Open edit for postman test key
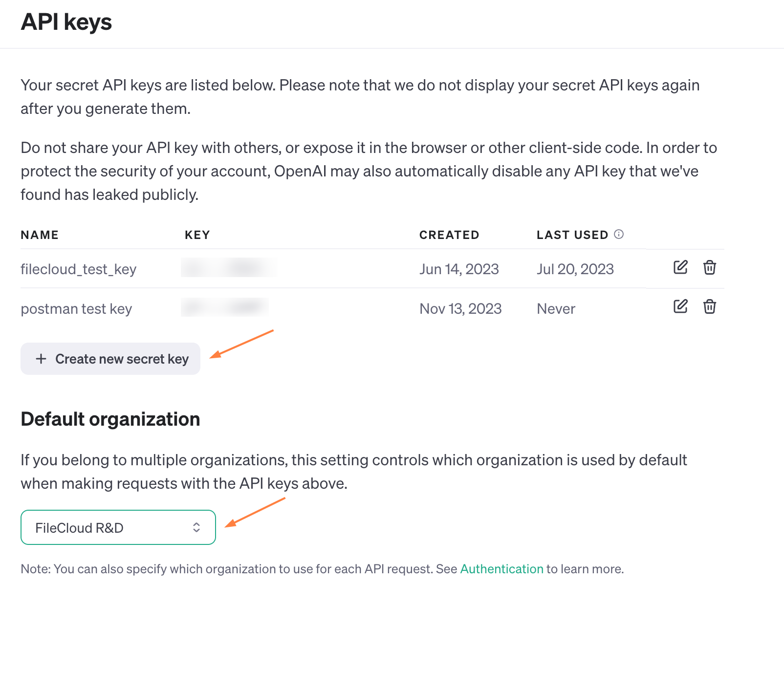The width and height of the screenshot is (784, 693). [x=680, y=306]
